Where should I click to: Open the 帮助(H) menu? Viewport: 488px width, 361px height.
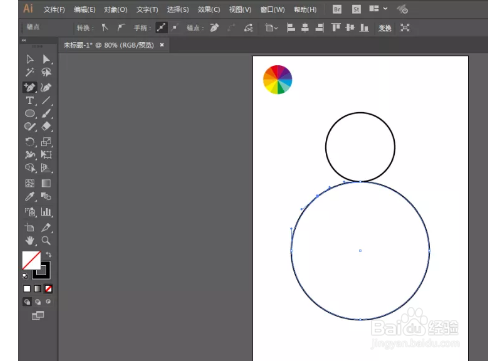(305, 10)
